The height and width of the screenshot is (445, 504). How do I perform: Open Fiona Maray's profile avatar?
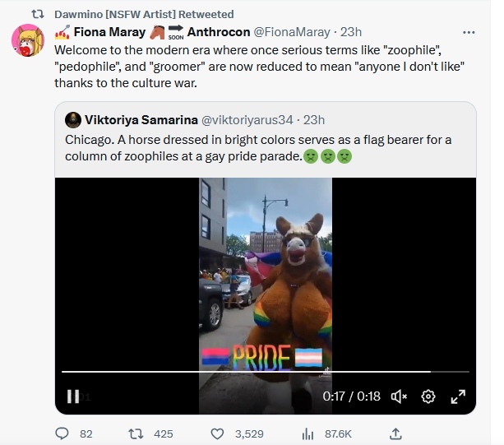27,40
